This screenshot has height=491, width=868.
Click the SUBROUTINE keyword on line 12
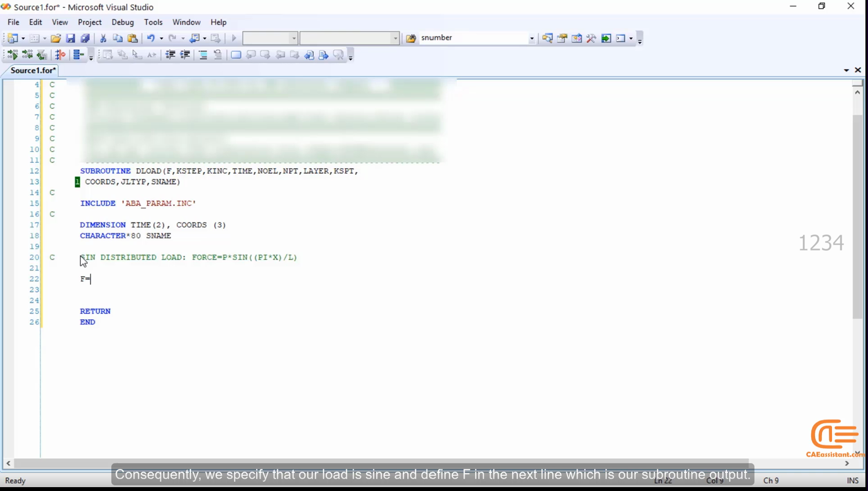105,171
